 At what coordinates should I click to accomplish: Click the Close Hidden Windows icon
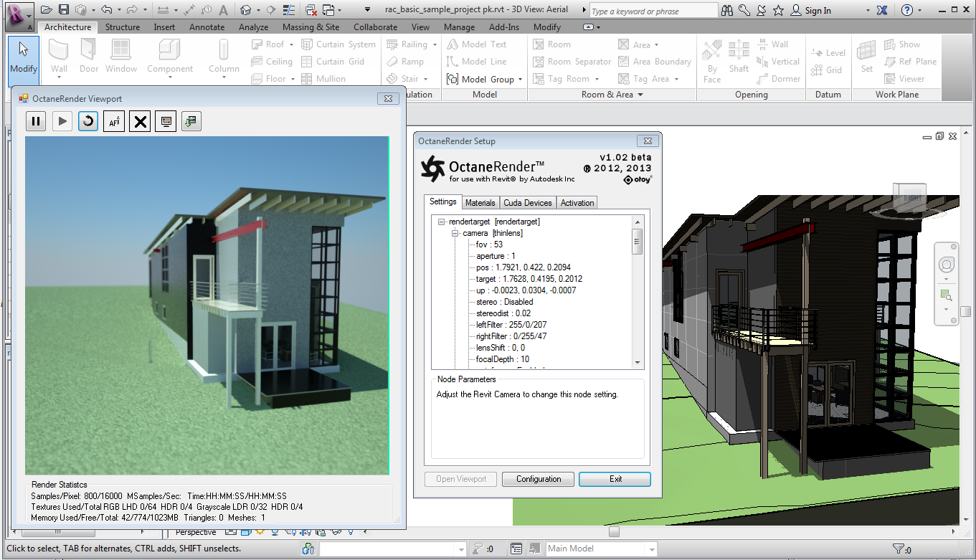pyautogui.click(x=312, y=10)
